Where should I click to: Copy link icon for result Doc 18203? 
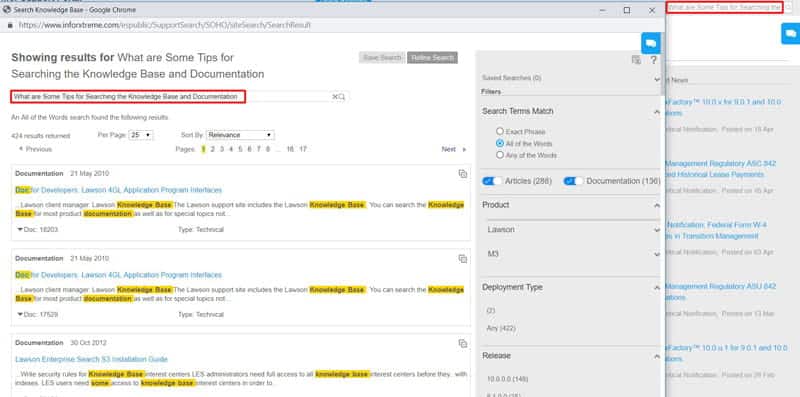pyautogui.click(x=463, y=174)
